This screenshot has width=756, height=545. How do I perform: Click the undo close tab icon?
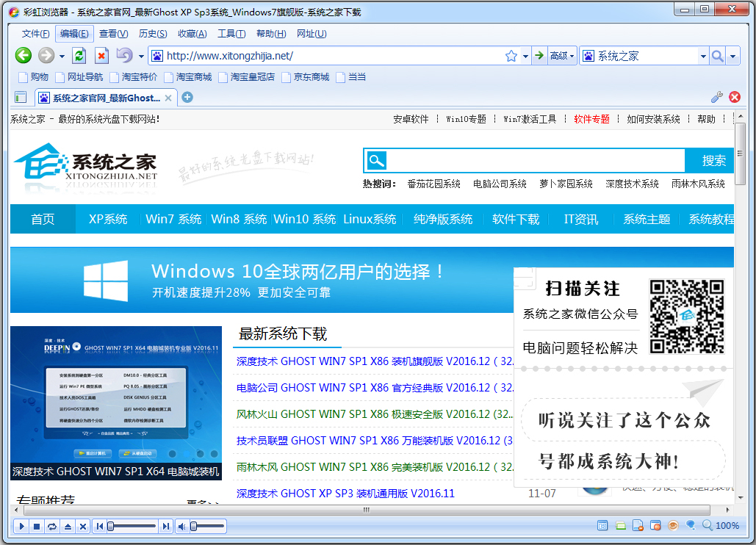123,56
